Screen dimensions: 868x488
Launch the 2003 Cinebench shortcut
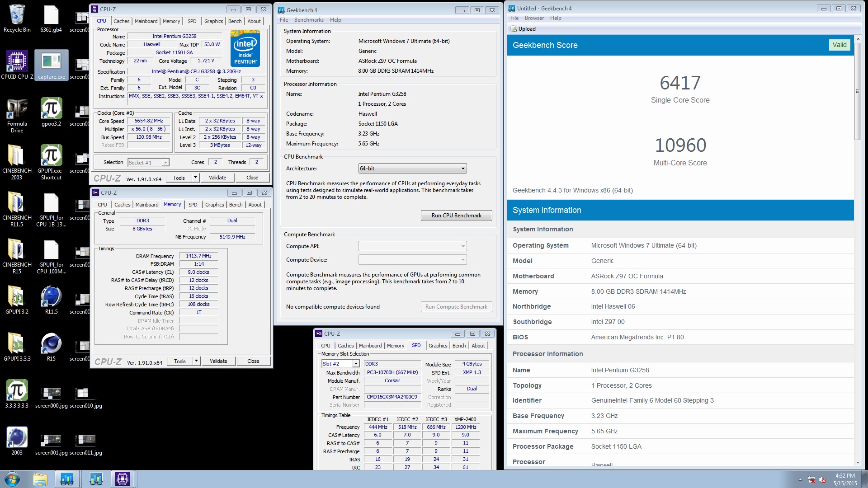[17, 441]
